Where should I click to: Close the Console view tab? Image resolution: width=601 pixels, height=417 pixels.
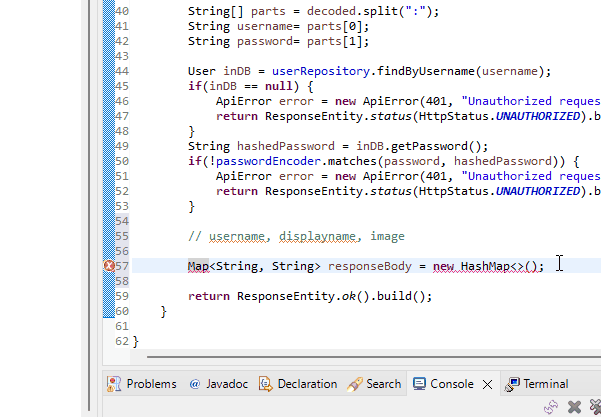click(487, 384)
